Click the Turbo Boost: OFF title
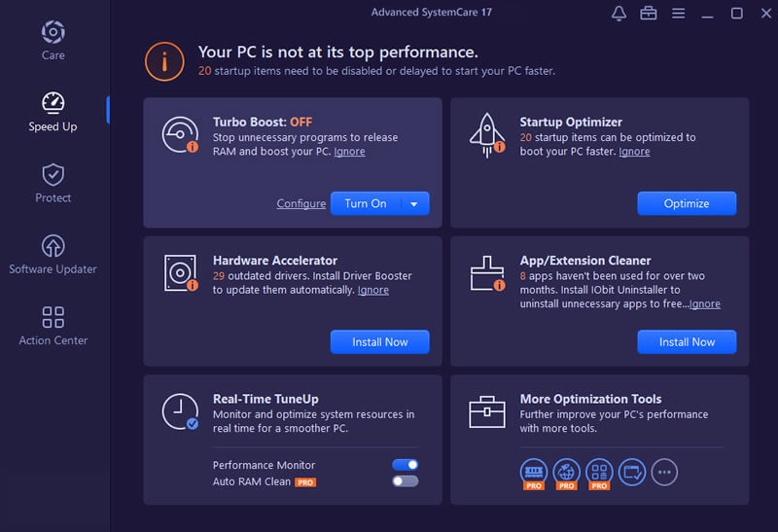The height and width of the screenshot is (532, 778). tap(263, 123)
